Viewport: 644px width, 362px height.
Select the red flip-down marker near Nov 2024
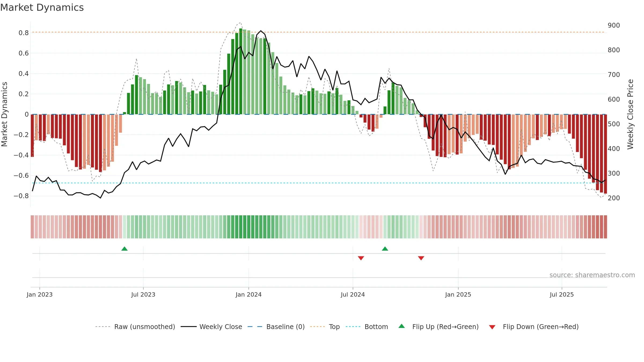click(x=421, y=258)
